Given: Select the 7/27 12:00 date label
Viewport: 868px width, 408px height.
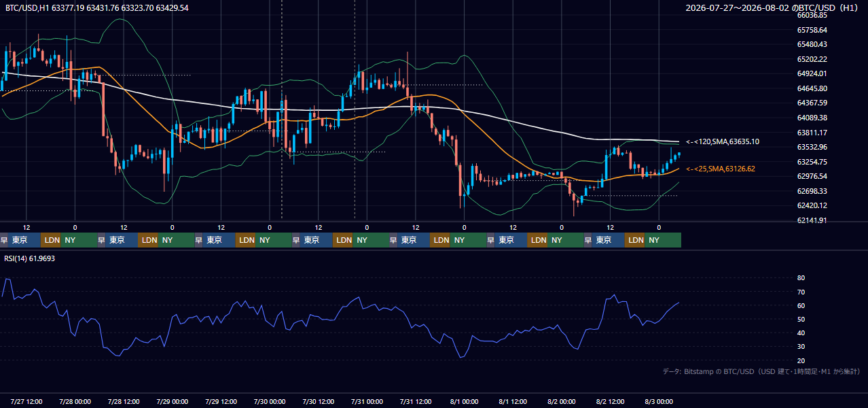Looking at the screenshot, I should pos(26,401).
